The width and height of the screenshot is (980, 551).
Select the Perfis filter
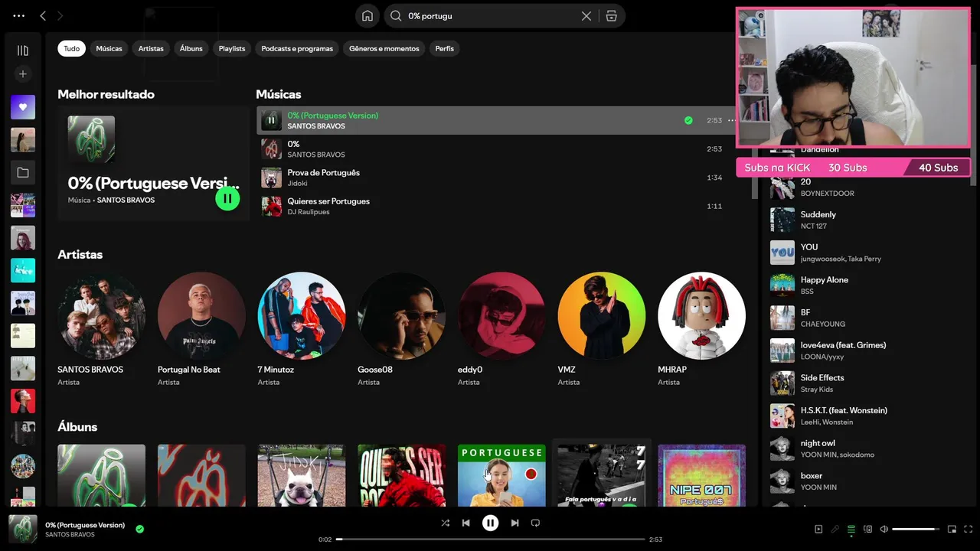(x=445, y=48)
